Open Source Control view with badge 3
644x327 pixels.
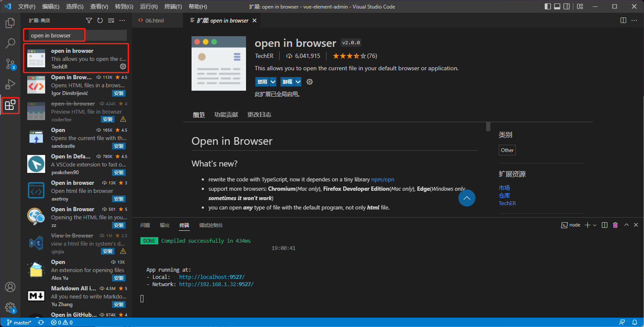[x=10, y=64]
